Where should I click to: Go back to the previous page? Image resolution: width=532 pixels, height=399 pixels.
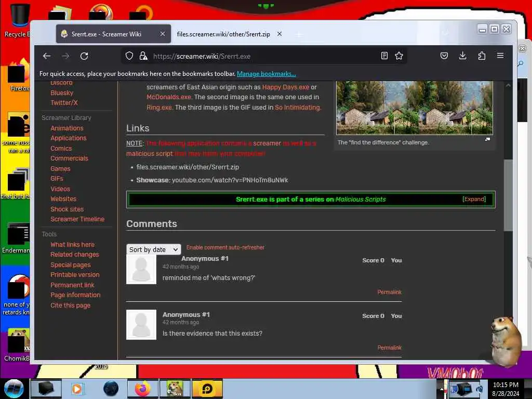coord(47,56)
